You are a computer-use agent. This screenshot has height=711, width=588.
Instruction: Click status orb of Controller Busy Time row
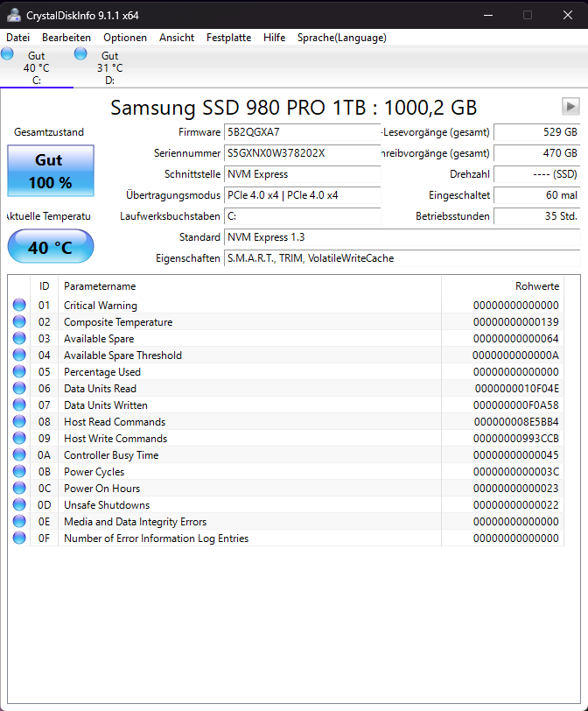pyautogui.click(x=19, y=454)
